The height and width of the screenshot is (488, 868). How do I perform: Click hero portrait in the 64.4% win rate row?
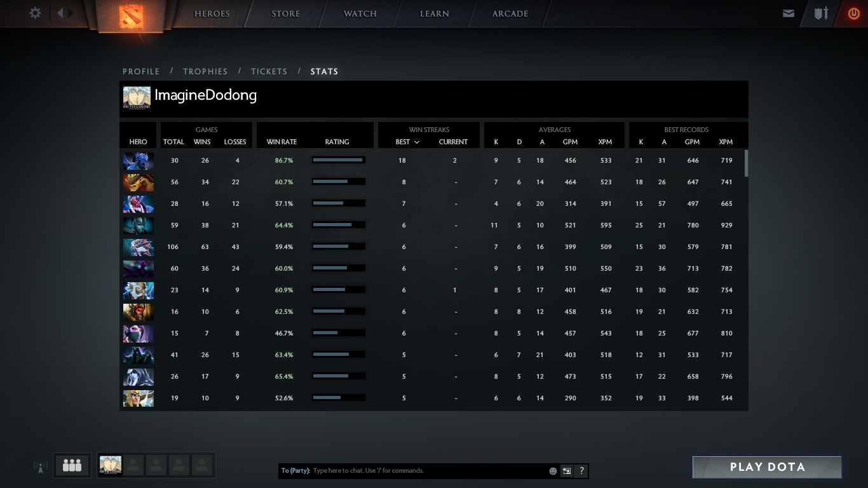click(138, 226)
